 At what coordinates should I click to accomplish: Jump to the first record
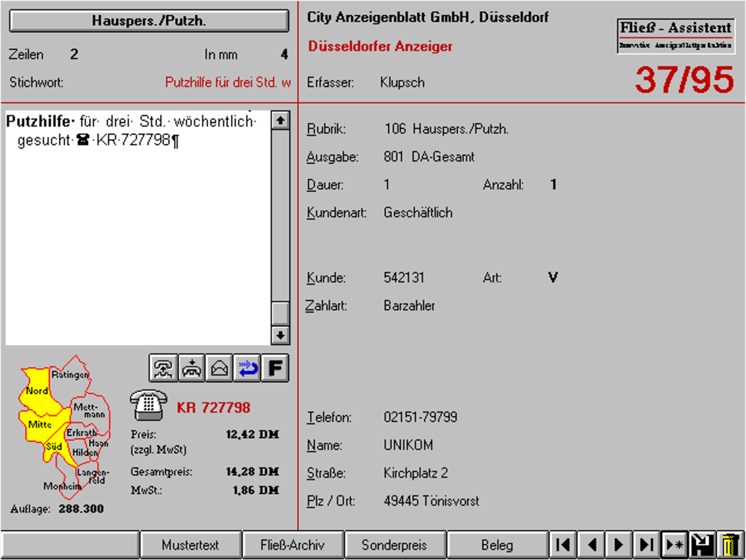point(563,545)
